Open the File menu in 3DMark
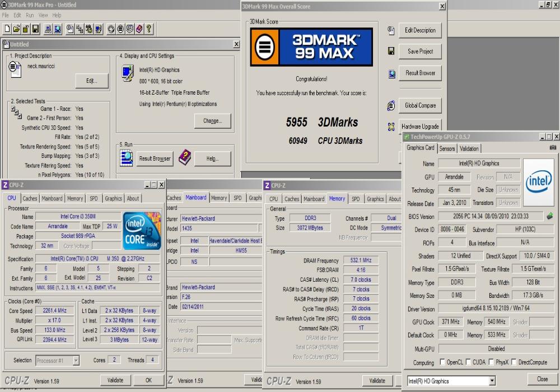Image resolution: width=560 pixels, height=392 pixels. (6, 15)
